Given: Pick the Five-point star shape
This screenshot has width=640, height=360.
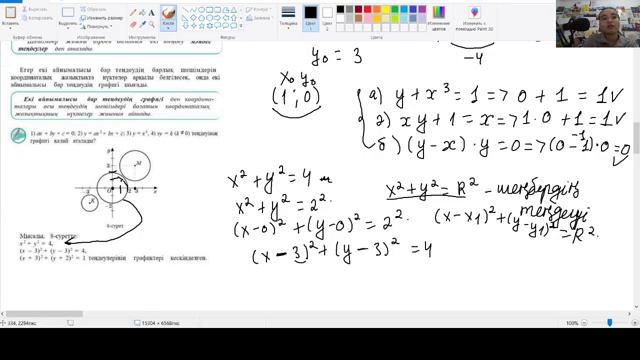Looking at the screenshot, I should click(x=201, y=25).
